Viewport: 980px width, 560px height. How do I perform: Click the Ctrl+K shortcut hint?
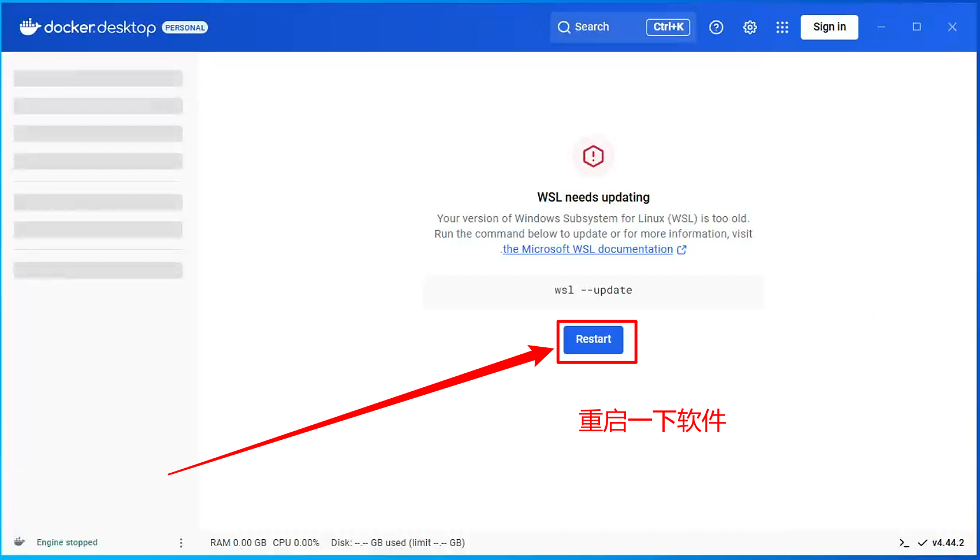pyautogui.click(x=668, y=27)
